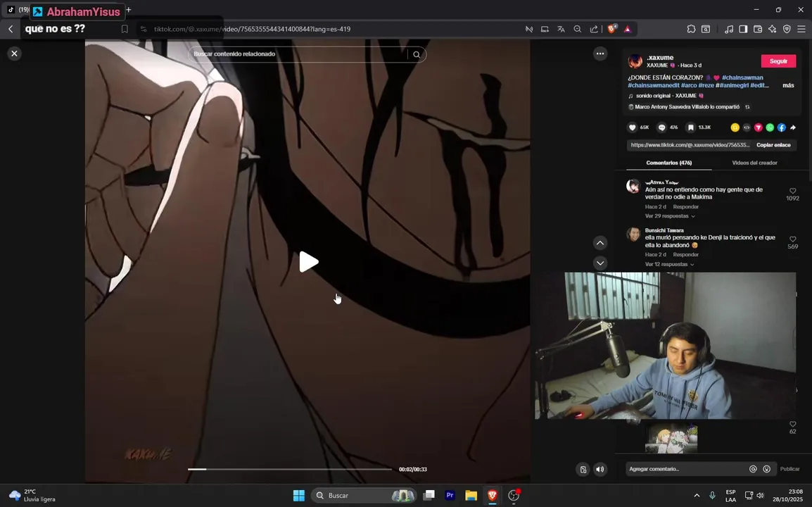The image size is (812, 507).
Task: Open Brave Shields lion icon
Action: tap(611, 29)
